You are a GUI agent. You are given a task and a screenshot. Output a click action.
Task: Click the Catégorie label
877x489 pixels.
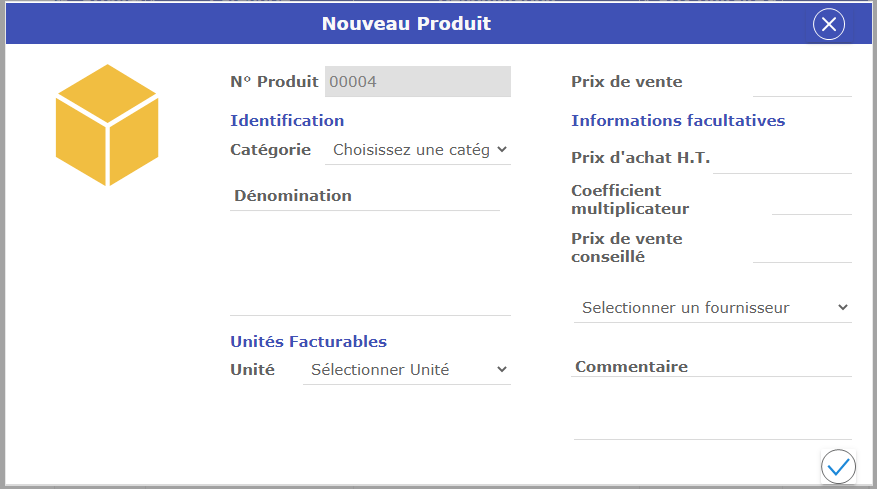point(270,150)
